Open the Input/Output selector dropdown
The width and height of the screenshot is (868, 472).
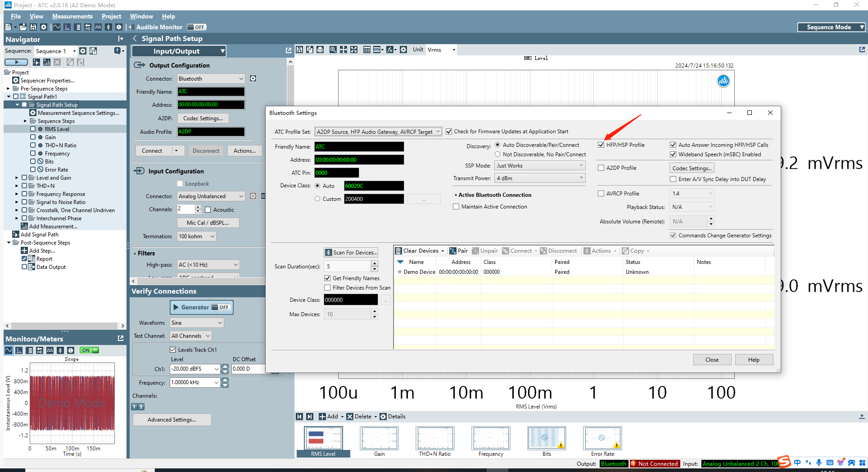click(x=179, y=51)
